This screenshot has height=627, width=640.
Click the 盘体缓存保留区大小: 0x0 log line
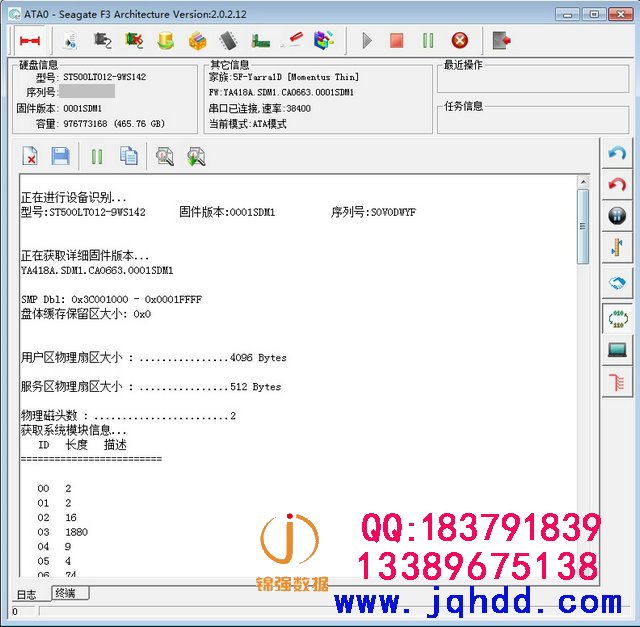[x=86, y=314]
